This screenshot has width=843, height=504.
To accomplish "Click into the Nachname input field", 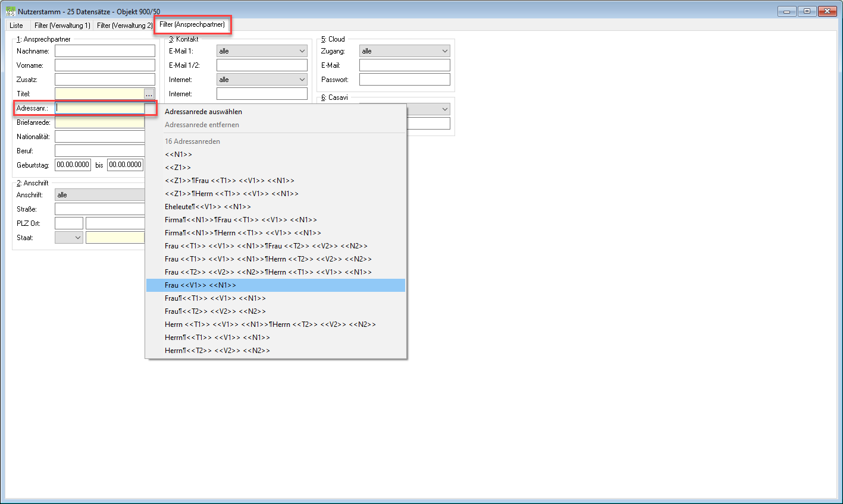I will pyautogui.click(x=105, y=51).
